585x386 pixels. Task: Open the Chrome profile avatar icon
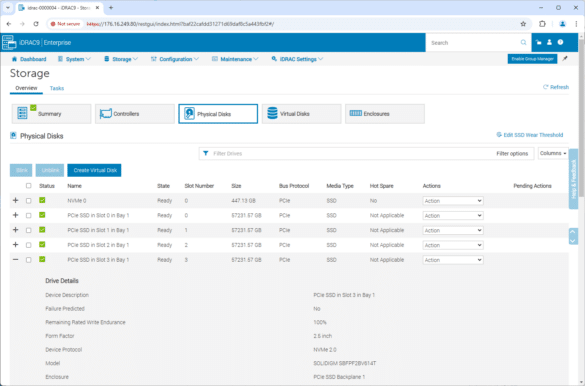click(x=562, y=24)
